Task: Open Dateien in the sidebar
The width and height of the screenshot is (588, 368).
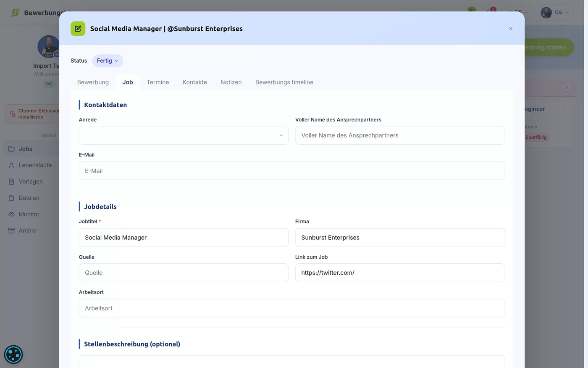Action: pos(31,198)
